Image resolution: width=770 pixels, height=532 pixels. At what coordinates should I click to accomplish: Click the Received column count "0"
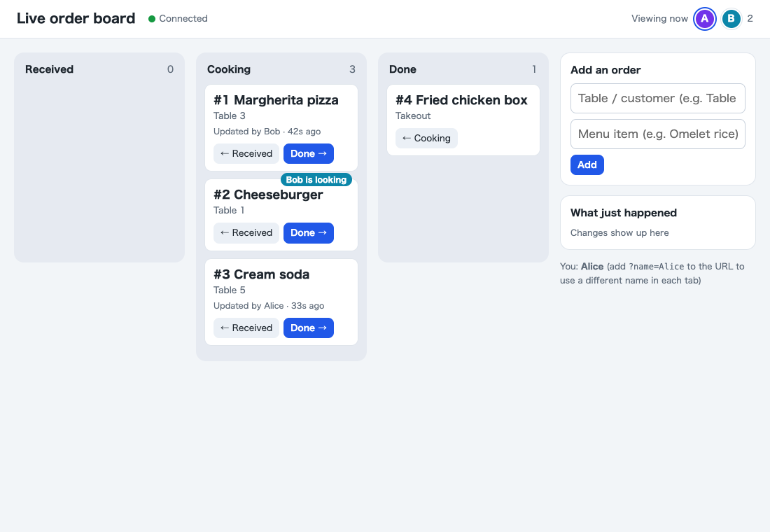[170, 69]
